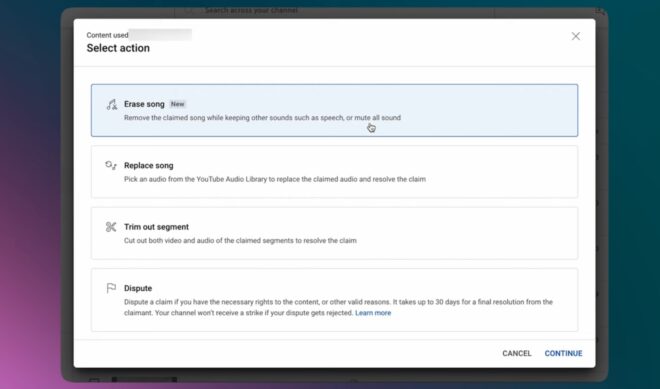Click the Erase song music note icon
660x389 pixels.
111,104
